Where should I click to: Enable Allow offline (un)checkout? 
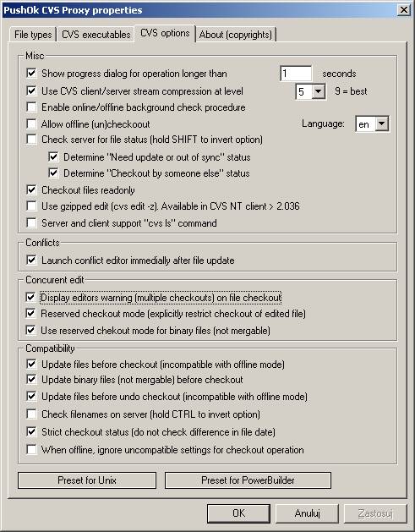point(31,123)
